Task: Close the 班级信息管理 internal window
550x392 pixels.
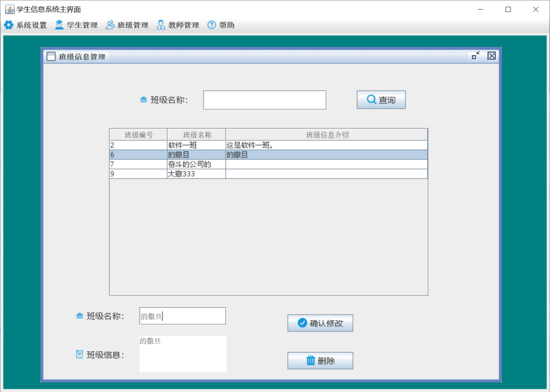Action: (x=492, y=56)
